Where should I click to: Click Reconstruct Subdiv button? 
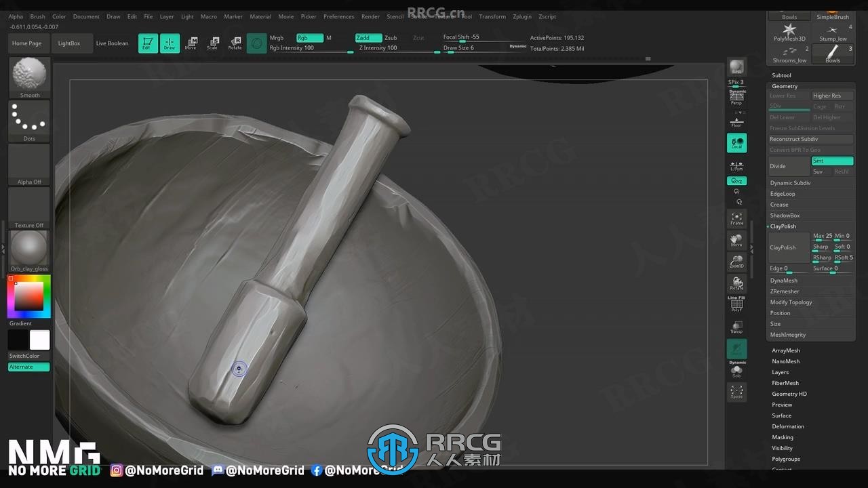click(811, 139)
